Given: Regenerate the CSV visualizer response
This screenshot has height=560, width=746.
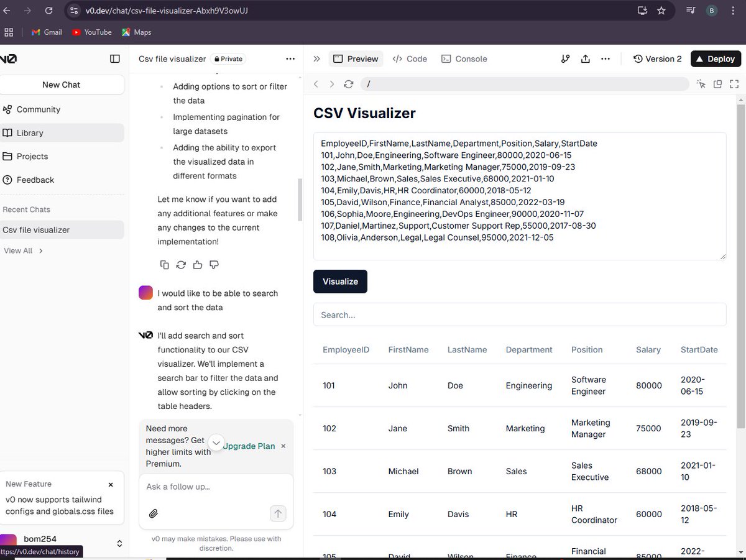Looking at the screenshot, I should click(181, 264).
